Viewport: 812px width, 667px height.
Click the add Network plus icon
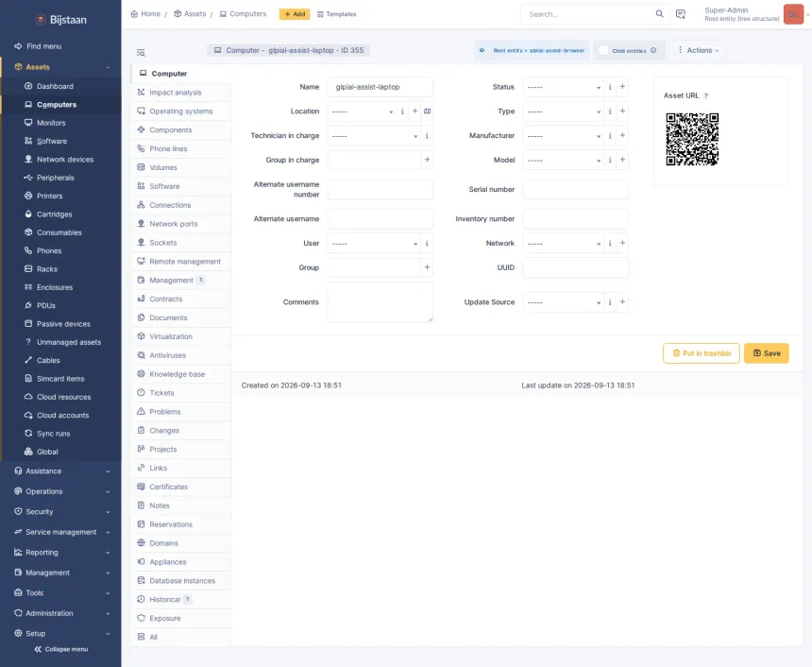pyautogui.click(x=622, y=243)
